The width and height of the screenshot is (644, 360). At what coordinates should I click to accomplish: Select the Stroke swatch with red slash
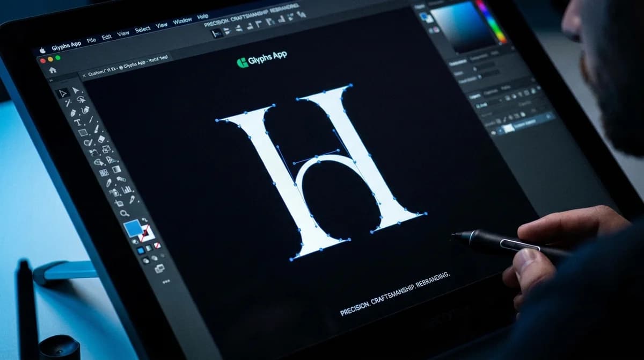click(x=146, y=234)
